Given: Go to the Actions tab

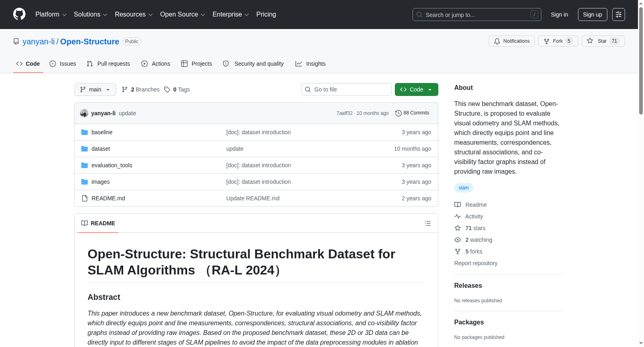Looking at the screenshot, I should point(156,64).
